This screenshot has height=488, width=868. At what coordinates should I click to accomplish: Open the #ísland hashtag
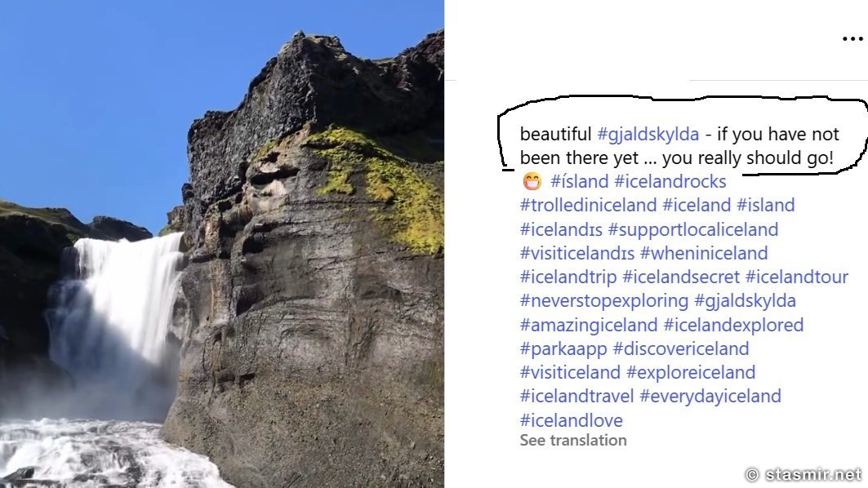579,181
